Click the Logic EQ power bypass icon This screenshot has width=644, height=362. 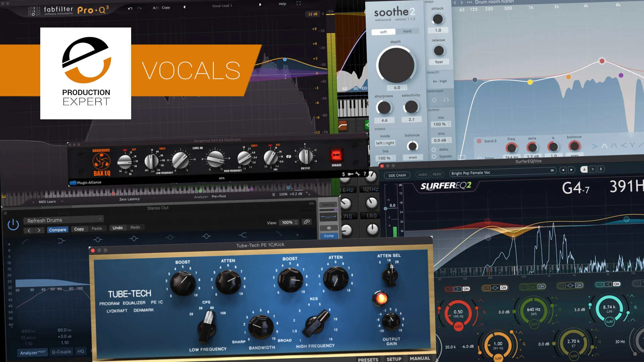click(13, 224)
